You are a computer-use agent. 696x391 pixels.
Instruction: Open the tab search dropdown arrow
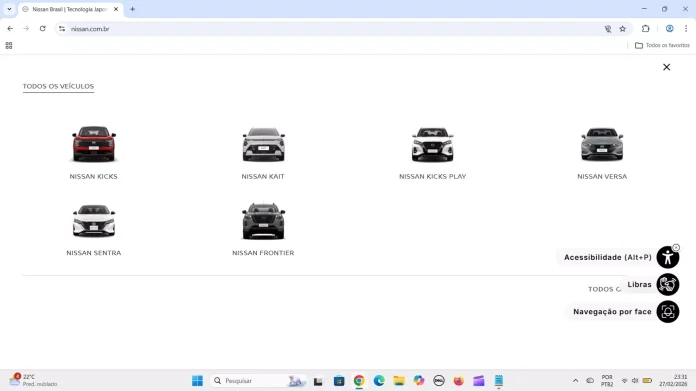(9, 9)
